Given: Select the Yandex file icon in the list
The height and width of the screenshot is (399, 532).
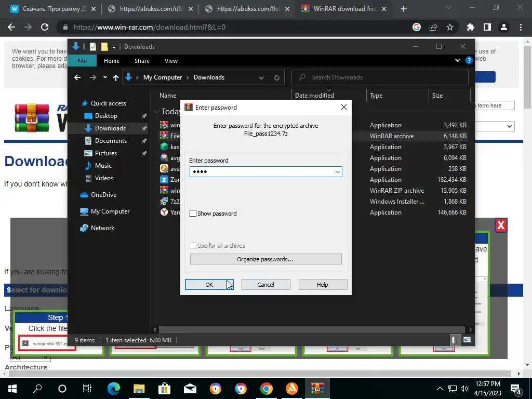Looking at the screenshot, I should point(164,212).
